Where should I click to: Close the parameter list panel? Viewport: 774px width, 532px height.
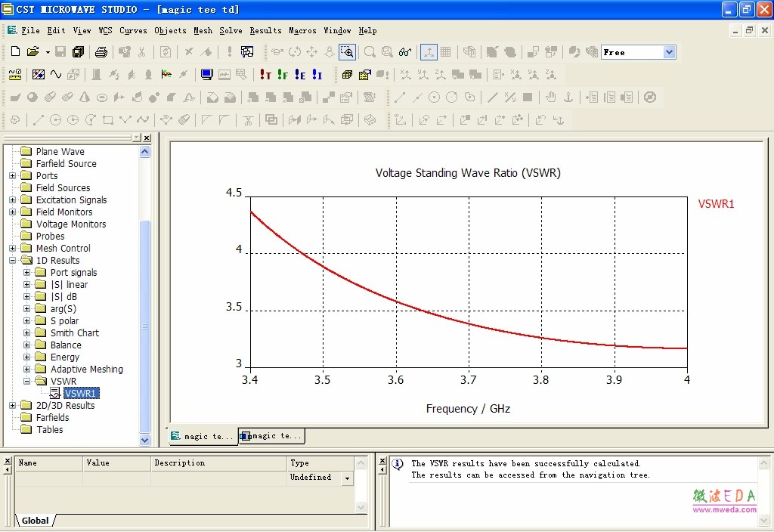click(8, 461)
